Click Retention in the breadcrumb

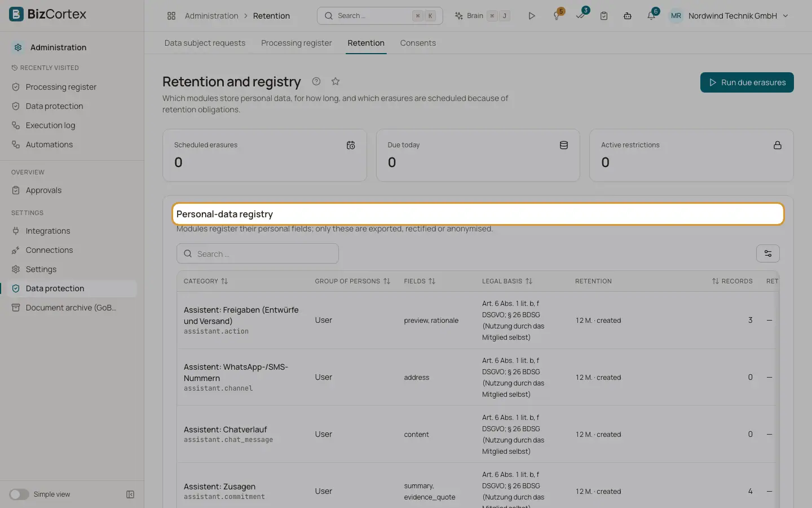(271, 16)
